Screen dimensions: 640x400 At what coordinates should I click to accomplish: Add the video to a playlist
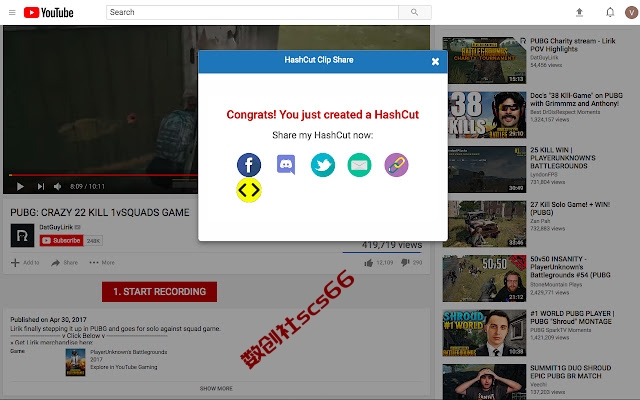tap(25, 262)
